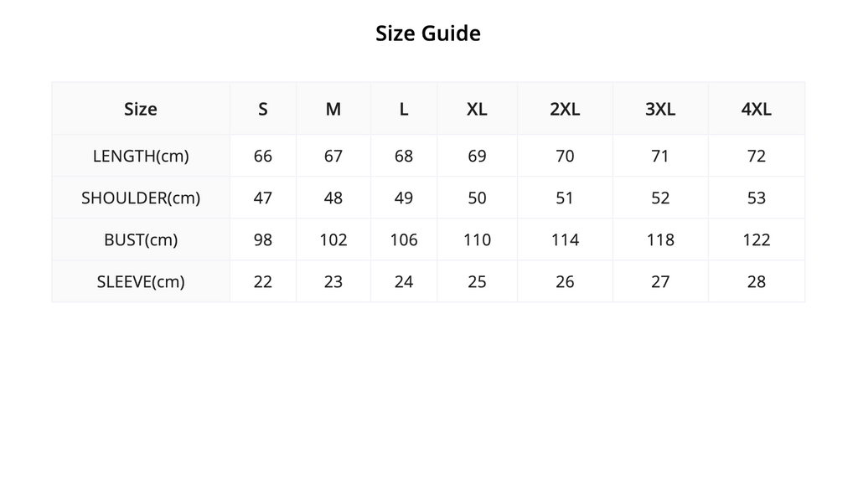
Task: Click the L size column header
Action: 404,109
